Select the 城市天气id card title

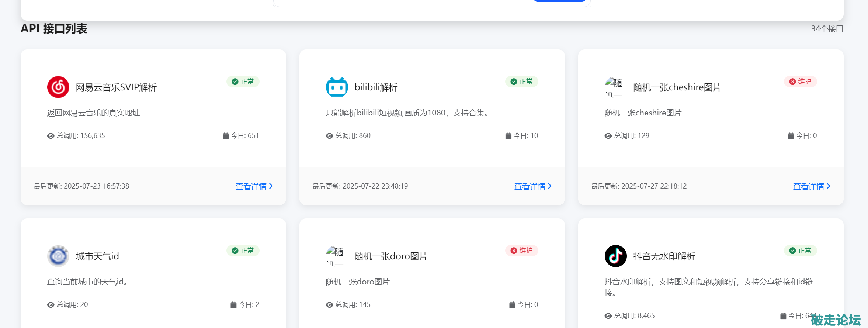click(97, 256)
